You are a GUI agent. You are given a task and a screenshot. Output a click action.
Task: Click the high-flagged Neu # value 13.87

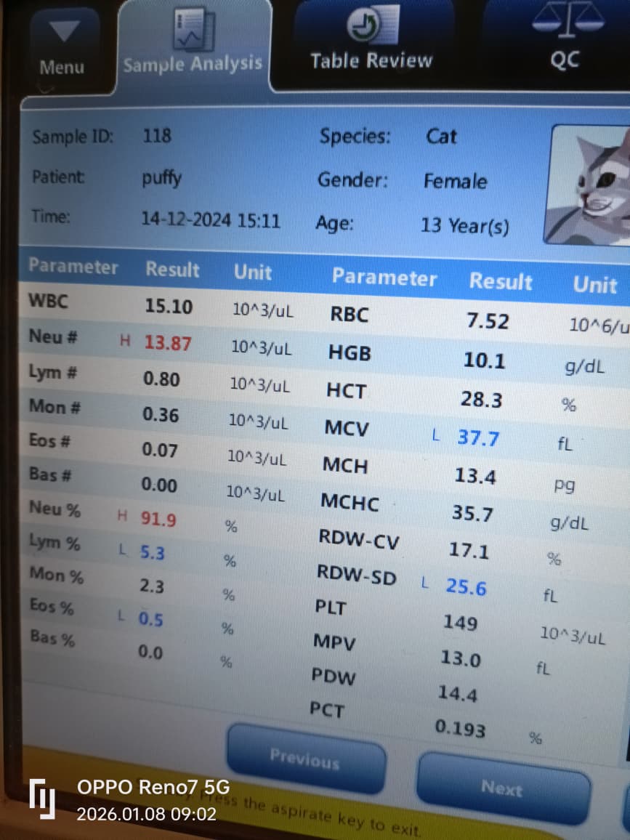tap(168, 344)
